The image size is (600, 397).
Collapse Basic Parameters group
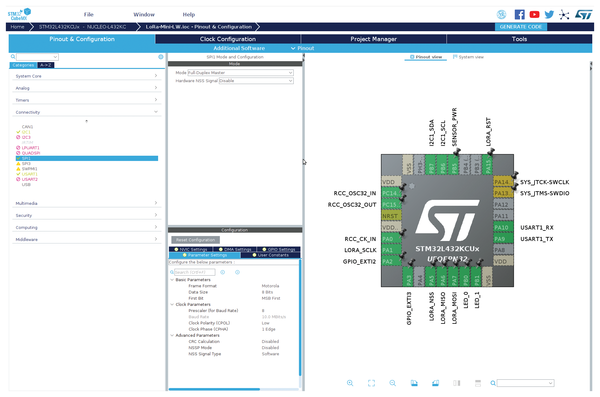[172, 280]
